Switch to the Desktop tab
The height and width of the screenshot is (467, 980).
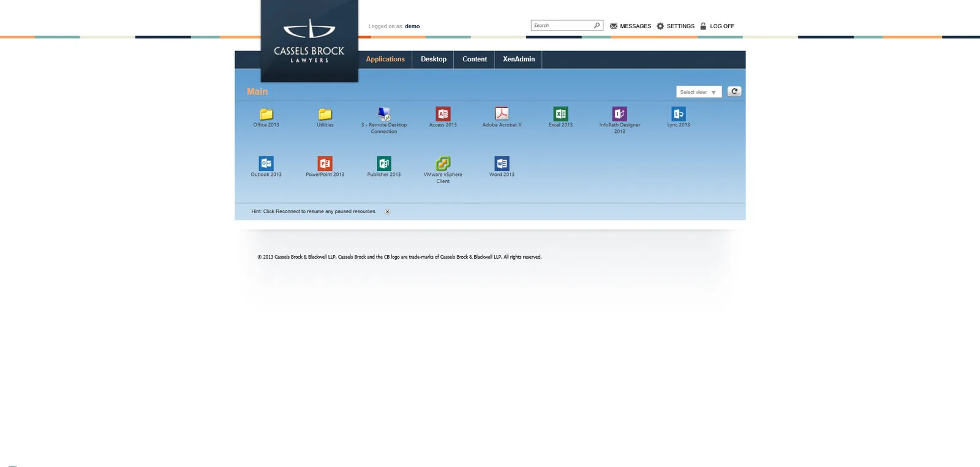(434, 59)
